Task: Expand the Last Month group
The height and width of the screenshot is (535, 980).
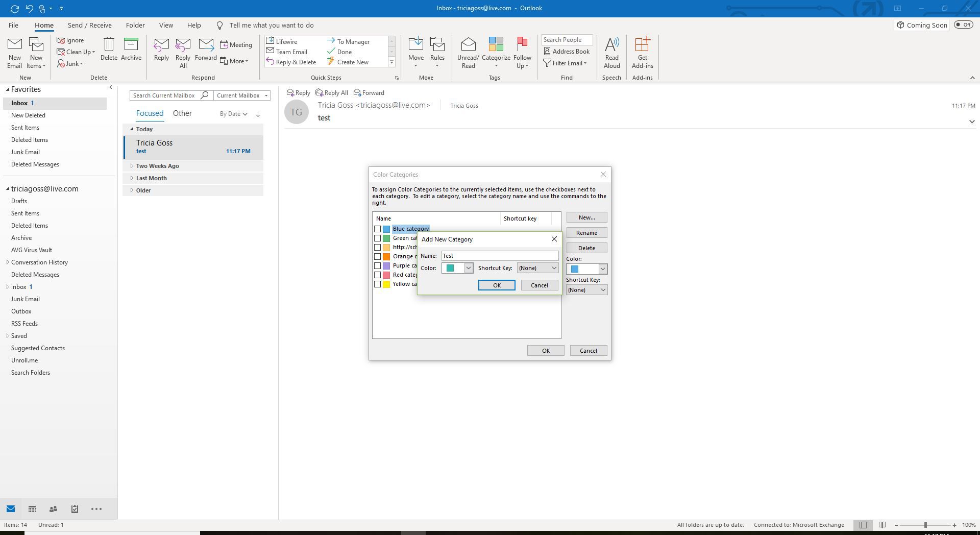Action: 132,178
